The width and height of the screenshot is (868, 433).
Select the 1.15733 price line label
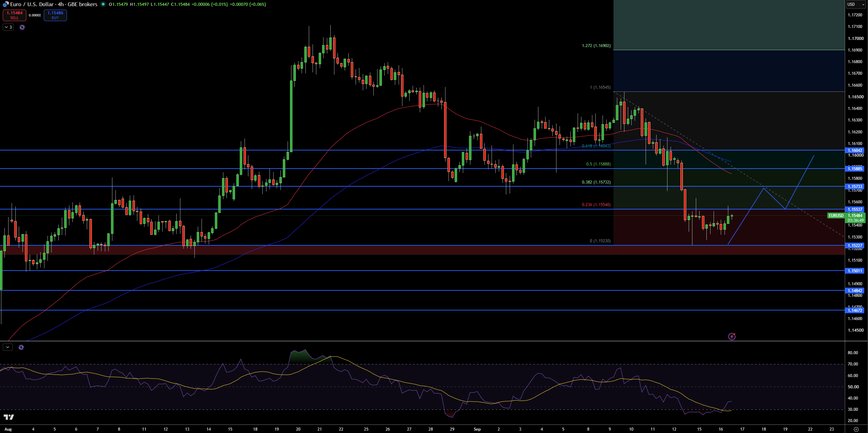854,186
